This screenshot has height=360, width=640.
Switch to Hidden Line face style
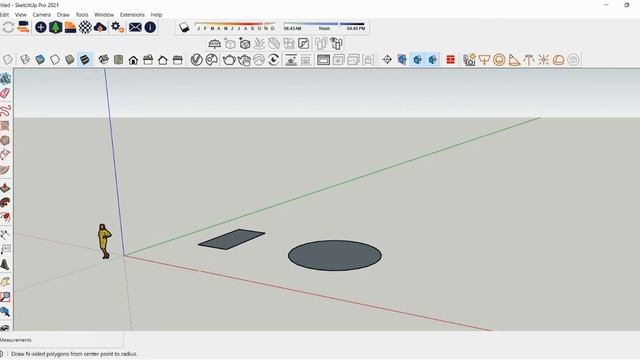pyautogui.click(x=55, y=60)
